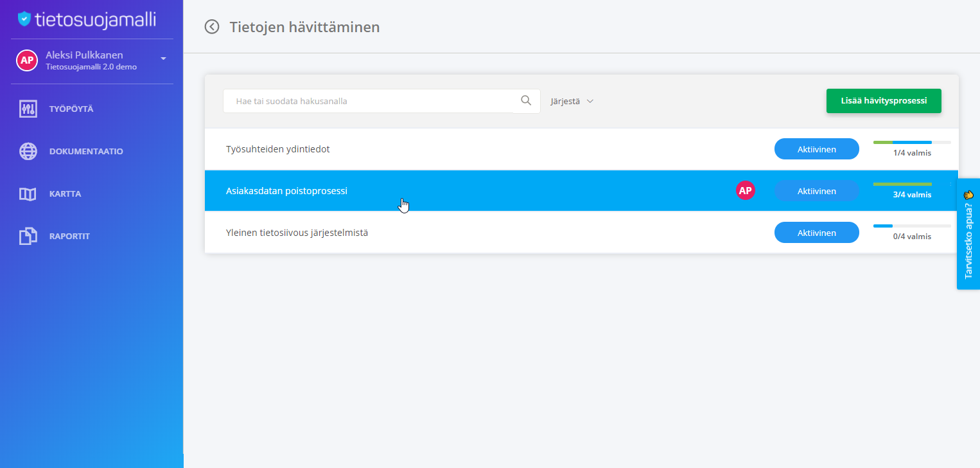The height and width of the screenshot is (468, 980).
Task: Click the 1/4 valmis progress bar
Action: click(912, 142)
